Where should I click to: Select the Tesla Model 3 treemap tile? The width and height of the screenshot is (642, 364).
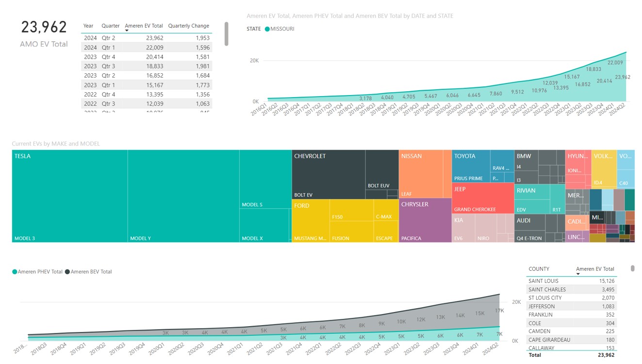click(69, 197)
